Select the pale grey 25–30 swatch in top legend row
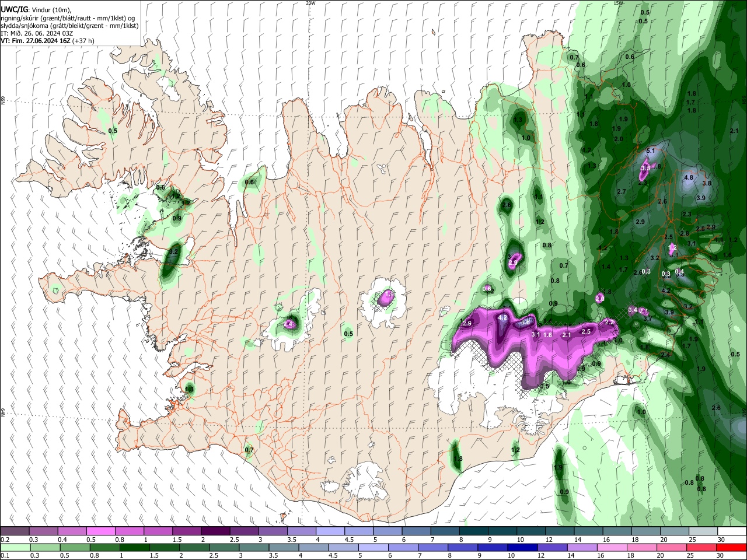 click(704, 531)
